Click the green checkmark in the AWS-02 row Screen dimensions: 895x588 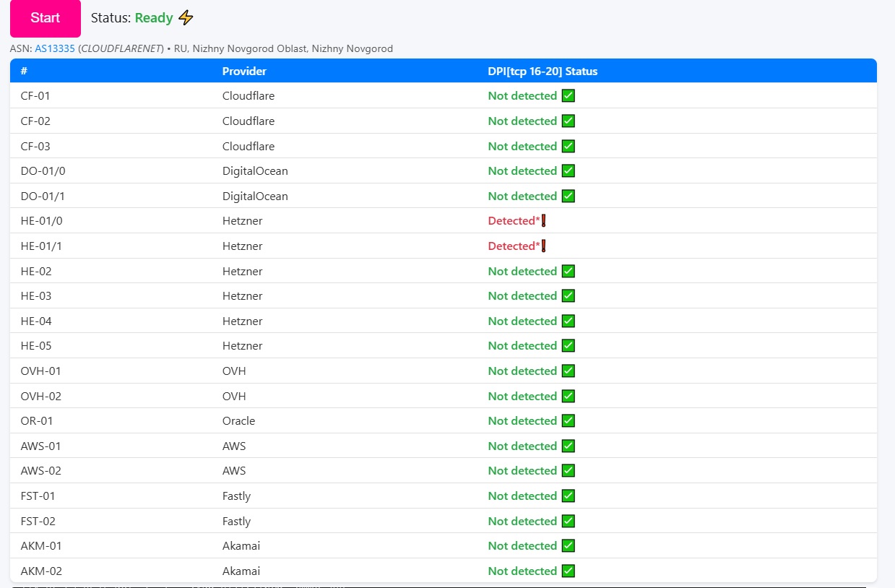coord(568,470)
